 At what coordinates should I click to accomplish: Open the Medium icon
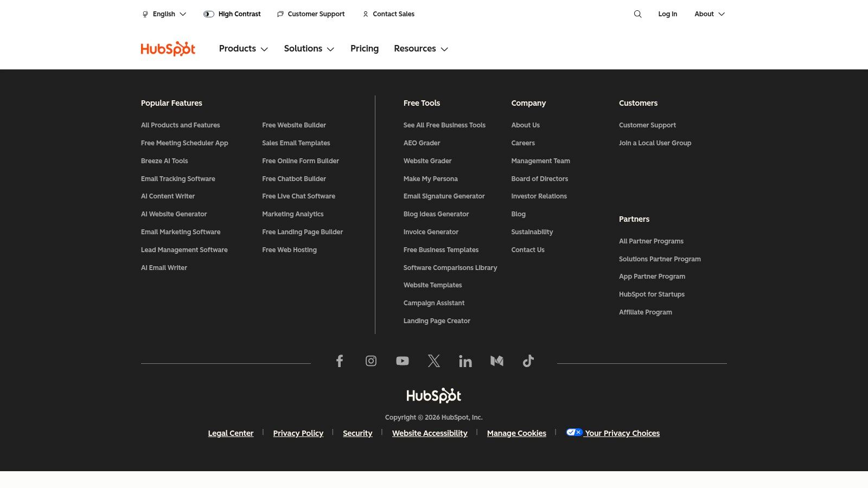(x=497, y=361)
